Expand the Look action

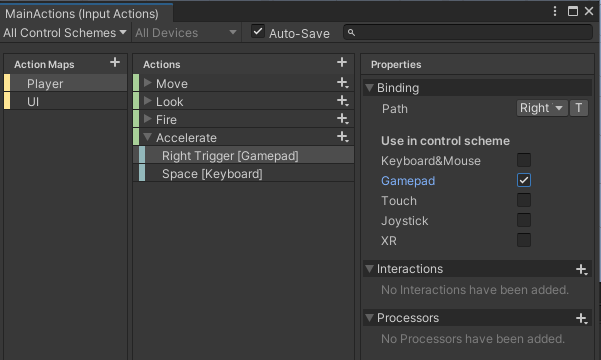click(148, 101)
